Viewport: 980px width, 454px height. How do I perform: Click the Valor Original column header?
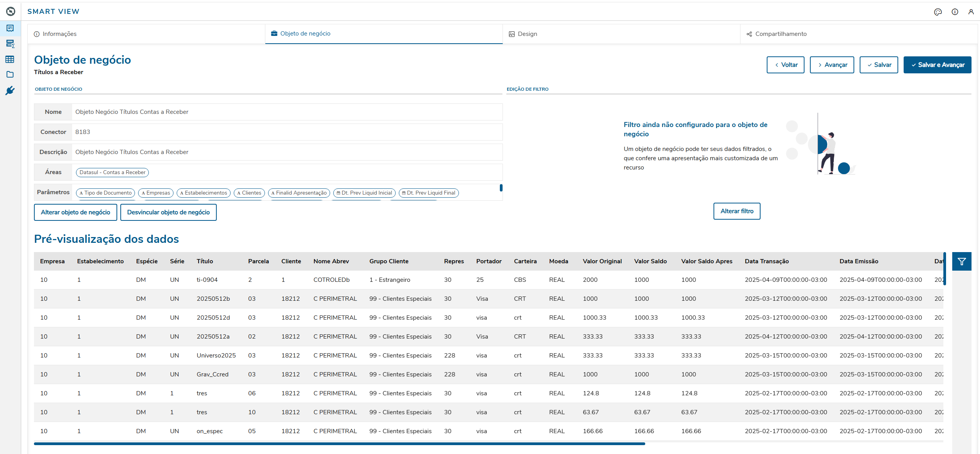602,261
